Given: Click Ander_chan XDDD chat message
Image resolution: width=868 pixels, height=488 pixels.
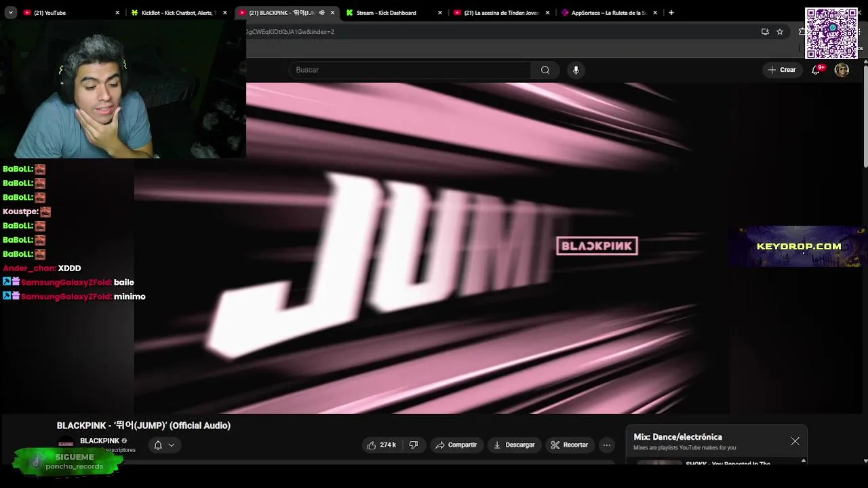Looking at the screenshot, I should tap(42, 268).
